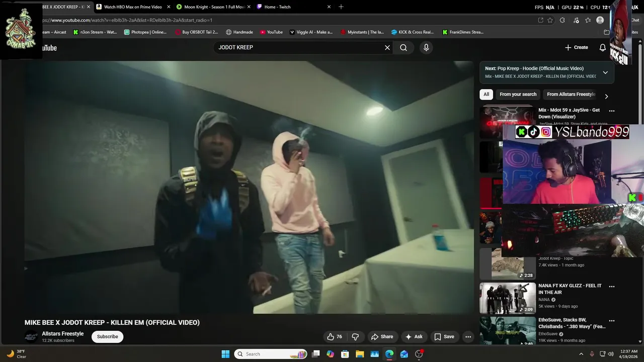Like the video with thumbs up
This screenshot has height=362, width=644.
[x=335, y=336]
